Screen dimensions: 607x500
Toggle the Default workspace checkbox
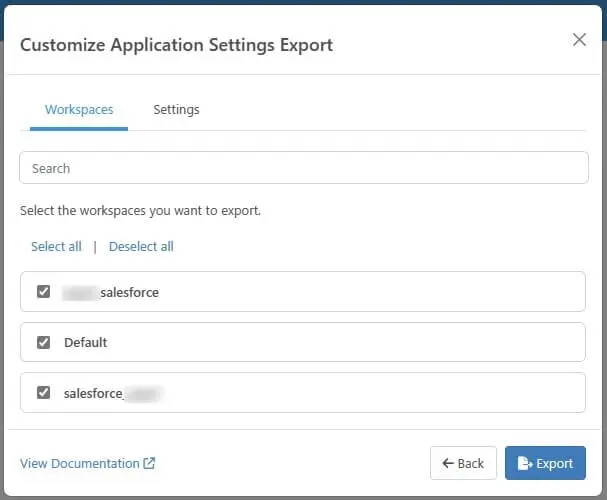pyautogui.click(x=43, y=342)
